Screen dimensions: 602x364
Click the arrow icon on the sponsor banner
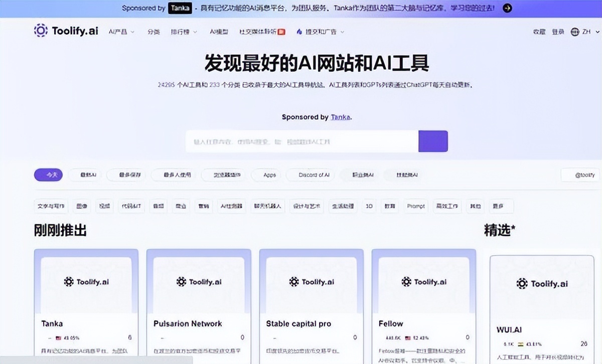coord(507,8)
